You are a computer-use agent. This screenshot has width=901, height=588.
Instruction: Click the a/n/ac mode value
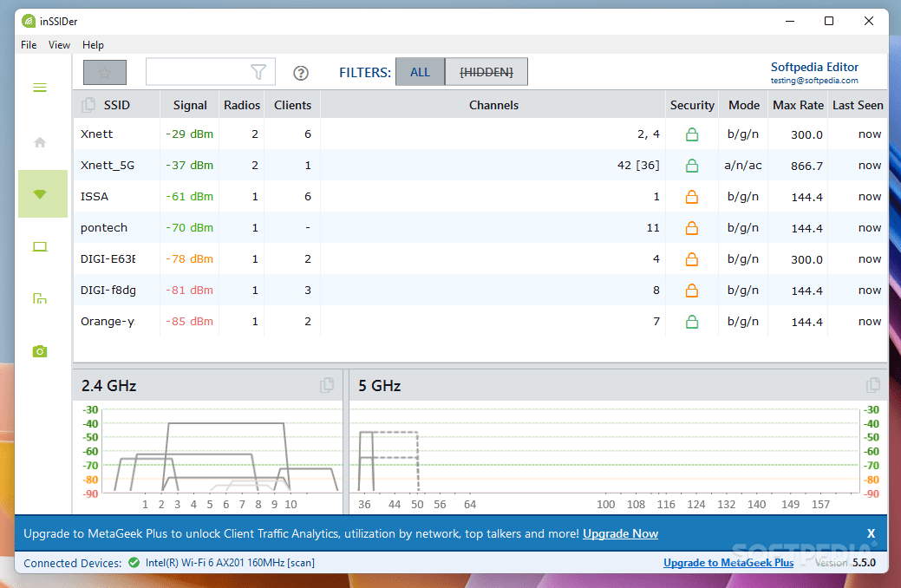point(743,166)
